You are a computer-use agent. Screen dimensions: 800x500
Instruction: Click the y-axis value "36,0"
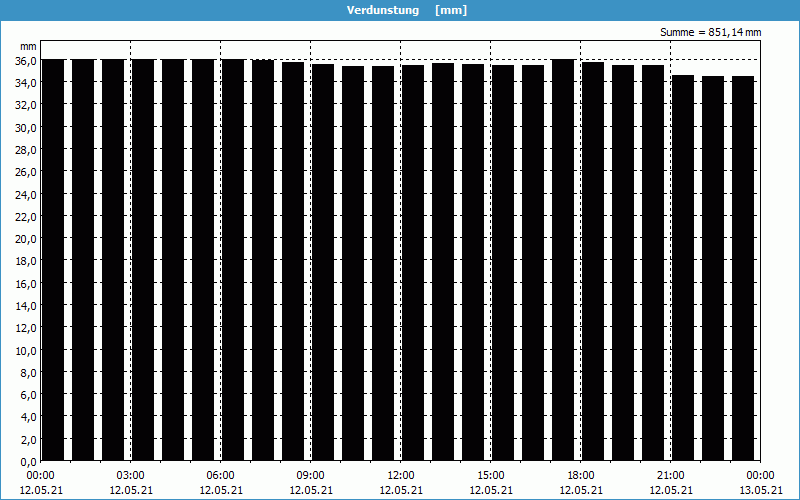(26, 60)
